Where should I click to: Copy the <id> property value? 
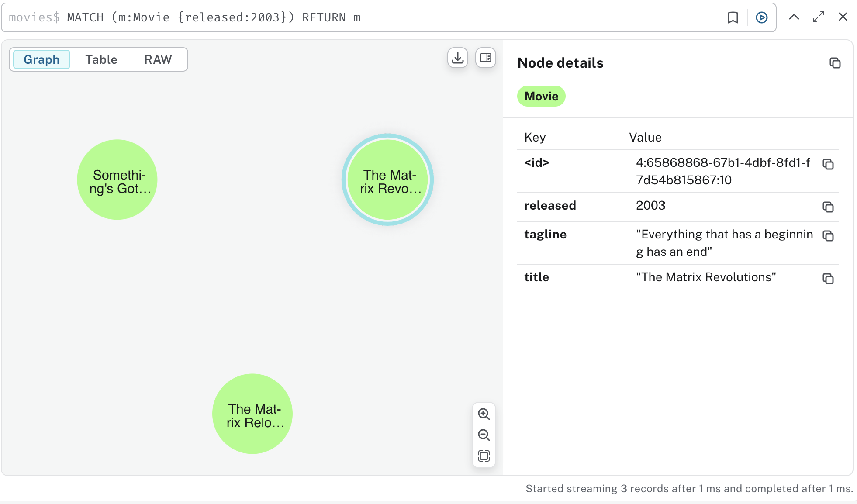828,164
